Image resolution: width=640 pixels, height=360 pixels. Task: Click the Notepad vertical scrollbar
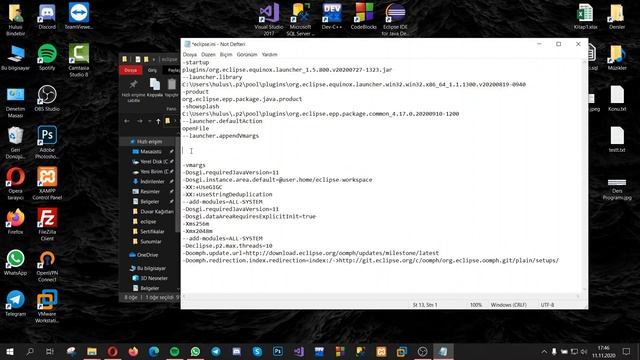tap(584, 176)
